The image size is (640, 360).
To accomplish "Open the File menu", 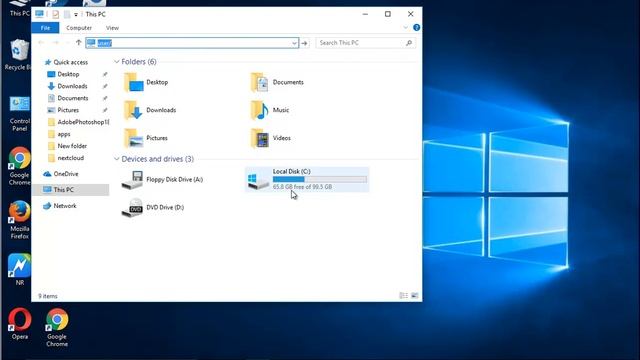I will click(x=45, y=28).
